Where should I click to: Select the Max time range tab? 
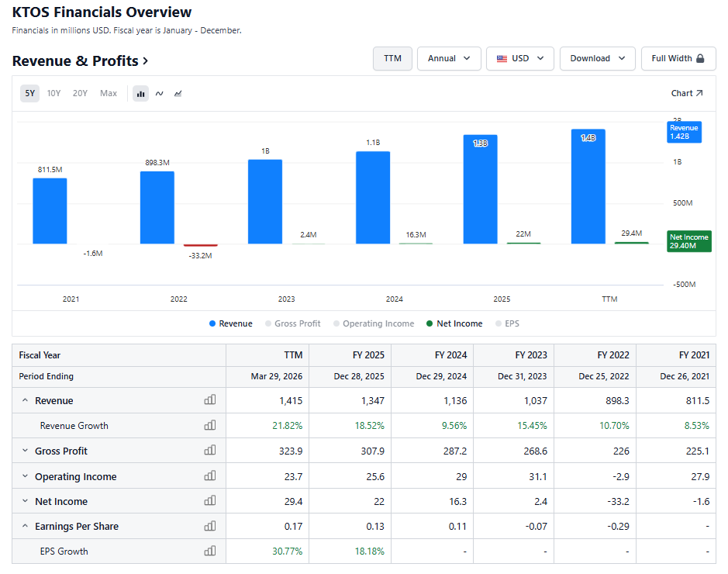pyautogui.click(x=109, y=93)
